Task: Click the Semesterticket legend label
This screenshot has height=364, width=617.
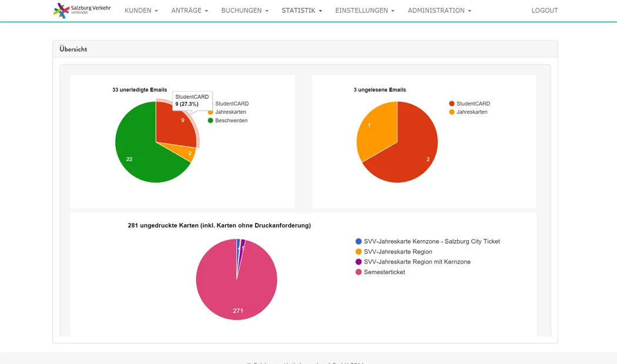Action: point(384,272)
